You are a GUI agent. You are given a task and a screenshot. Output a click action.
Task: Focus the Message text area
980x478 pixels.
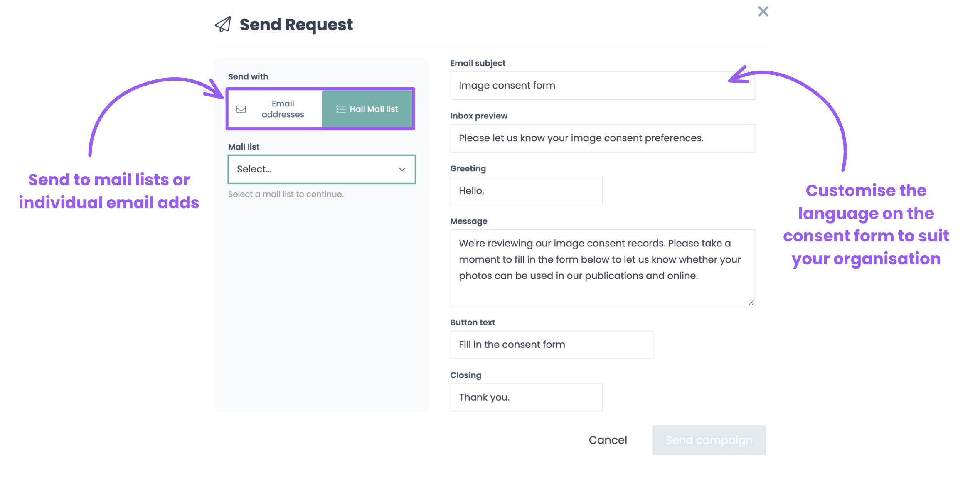point(603,268)
